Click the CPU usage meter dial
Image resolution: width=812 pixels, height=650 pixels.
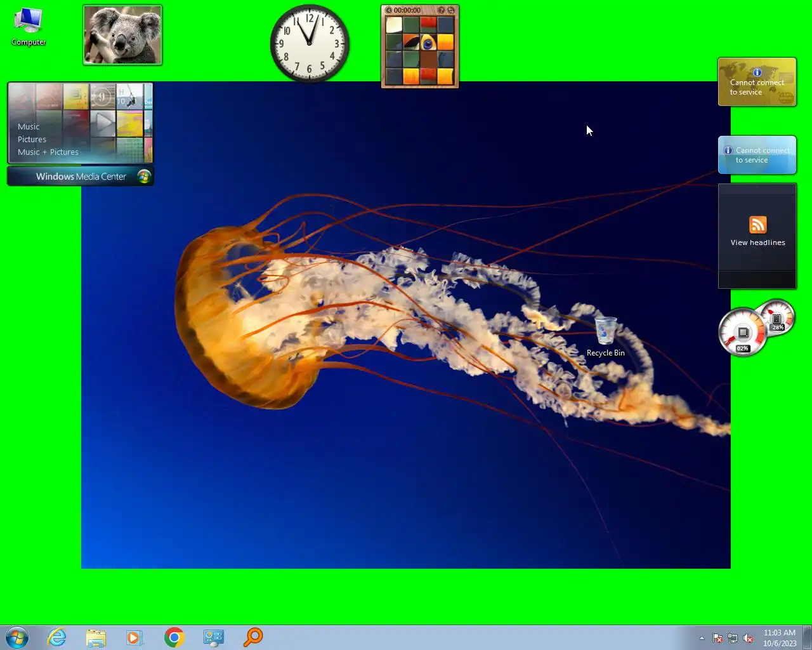(742, 333)
